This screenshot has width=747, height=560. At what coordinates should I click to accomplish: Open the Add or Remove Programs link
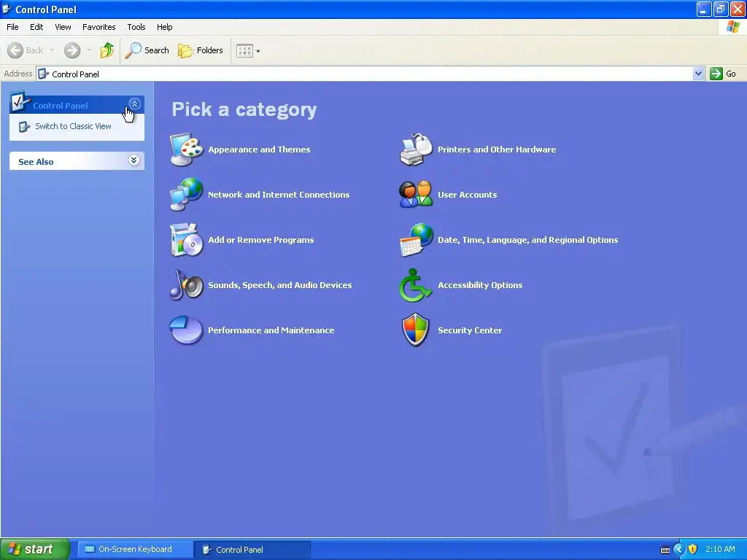(261, 239)
